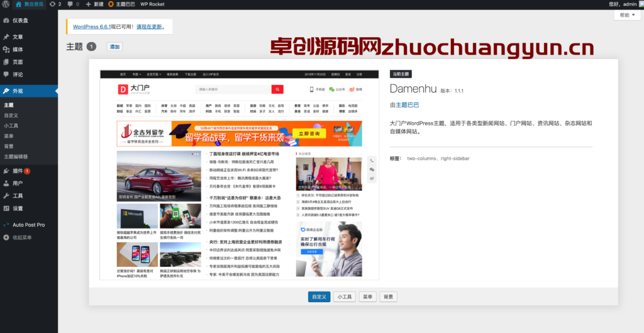
Task: Click the 菜单 button below preview
Action: (367, 297)
